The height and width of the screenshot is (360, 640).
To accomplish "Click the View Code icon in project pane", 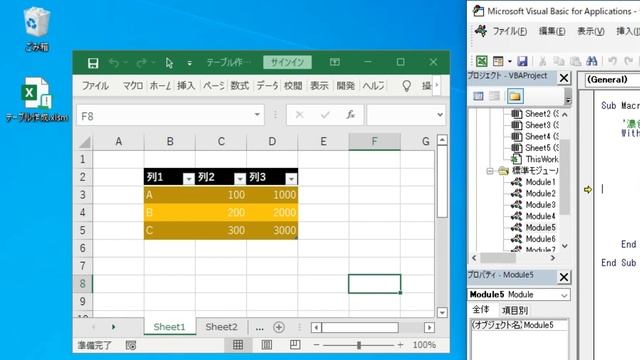I will coord(478,96).
